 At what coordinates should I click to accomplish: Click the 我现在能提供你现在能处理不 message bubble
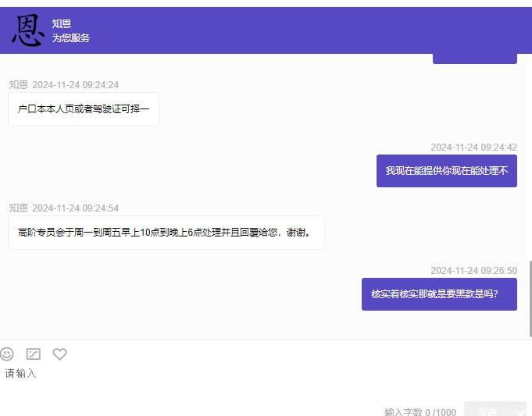tap(446, 171)
